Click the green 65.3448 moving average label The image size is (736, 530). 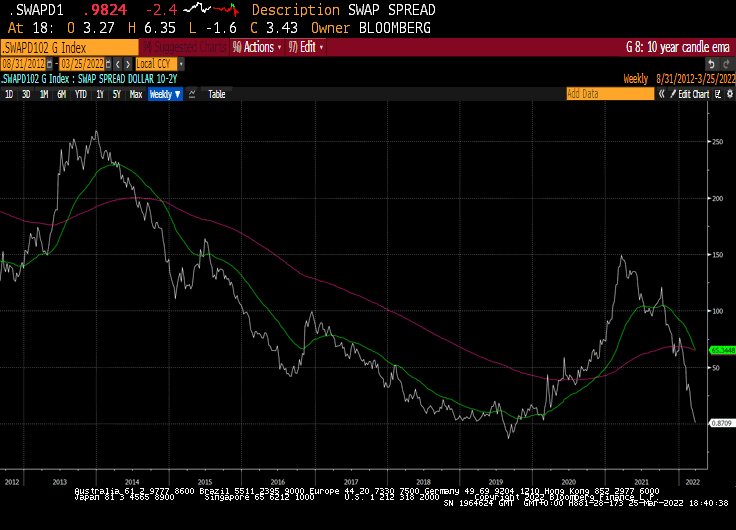(723, 350)
